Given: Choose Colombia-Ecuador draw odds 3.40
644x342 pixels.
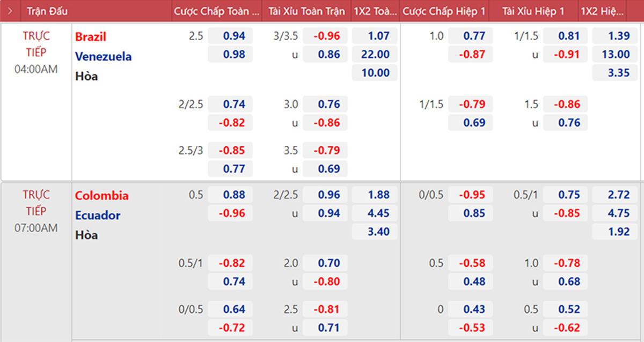Looking at the screenshot, I should pyautogui.click(x=375, y=232).
